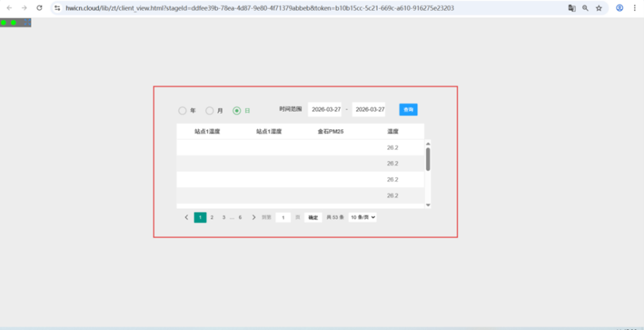
Task: Jump to page 6 in pagination
Action: pos(240,218)
